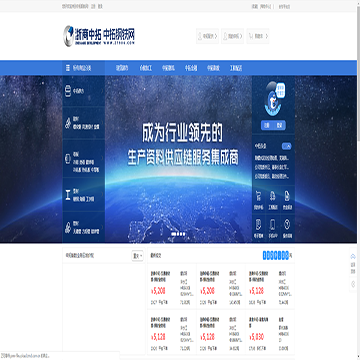The height and width of the screenshot is (360, 360).
Task: Click the cart quick-link icon in right panel
Action: click(258, 196)
